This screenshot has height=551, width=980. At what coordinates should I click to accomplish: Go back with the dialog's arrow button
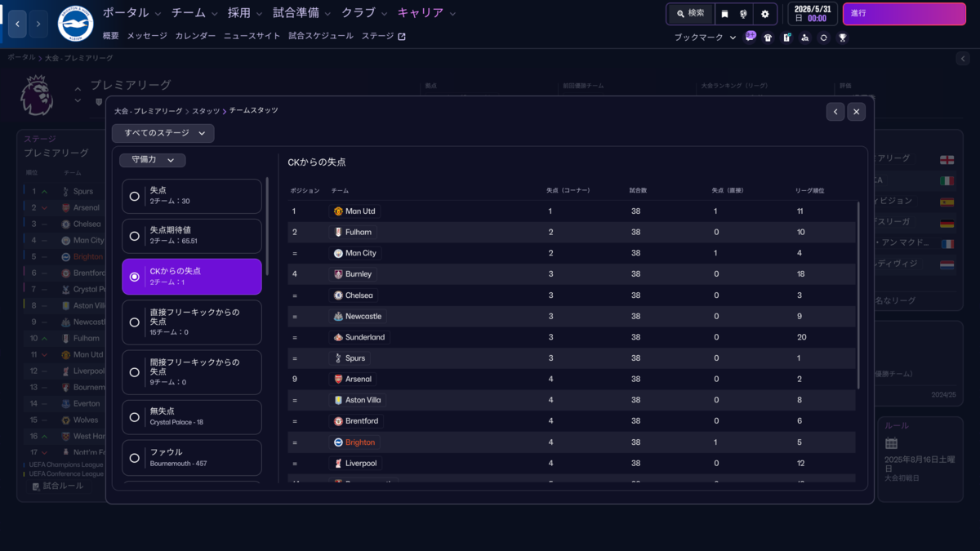pyautogui.click(x=835, y=112)
